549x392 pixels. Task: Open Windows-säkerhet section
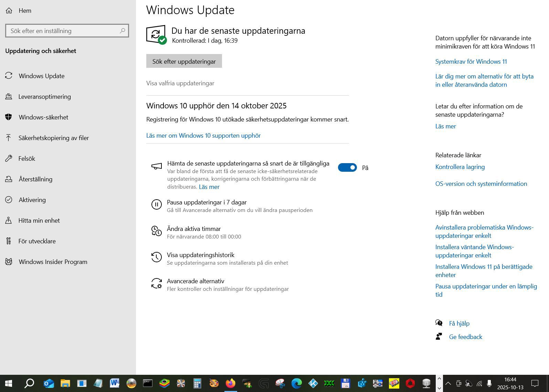(43, 117)
